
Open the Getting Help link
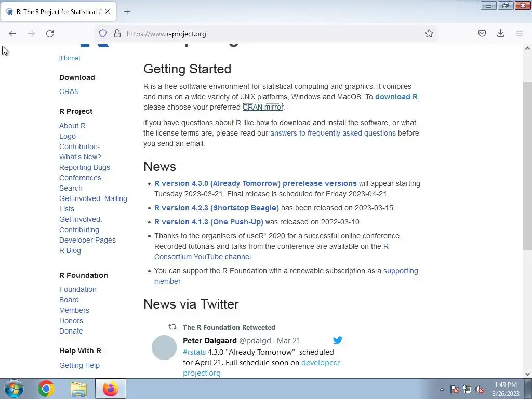click(79, 365)
